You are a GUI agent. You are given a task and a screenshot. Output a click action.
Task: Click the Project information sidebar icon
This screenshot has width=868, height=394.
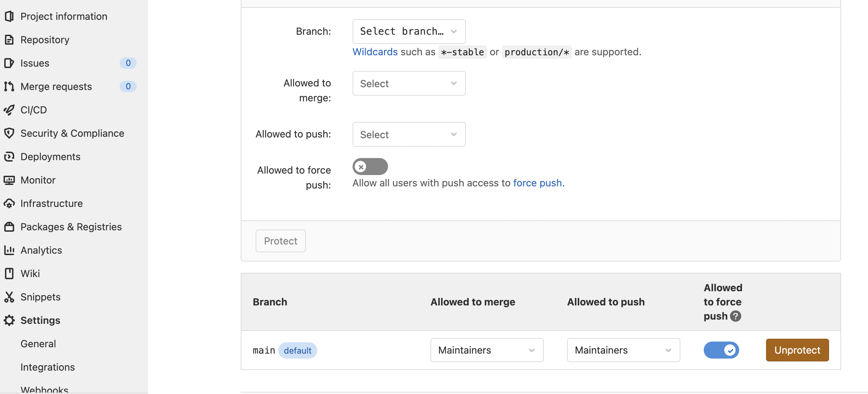click(x=9, y=16)
